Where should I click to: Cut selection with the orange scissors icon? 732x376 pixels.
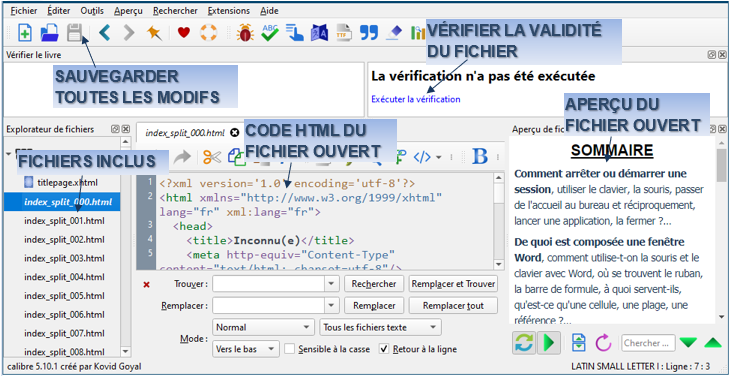[211, 157]
